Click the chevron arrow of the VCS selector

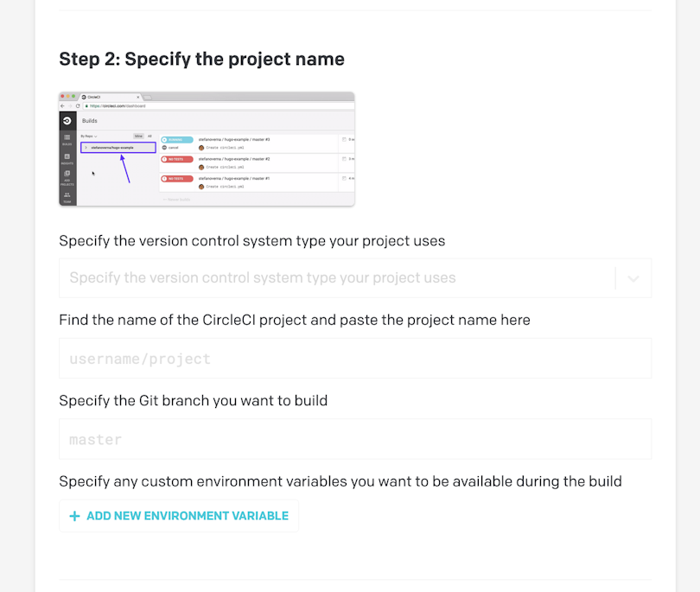[633, 278]
